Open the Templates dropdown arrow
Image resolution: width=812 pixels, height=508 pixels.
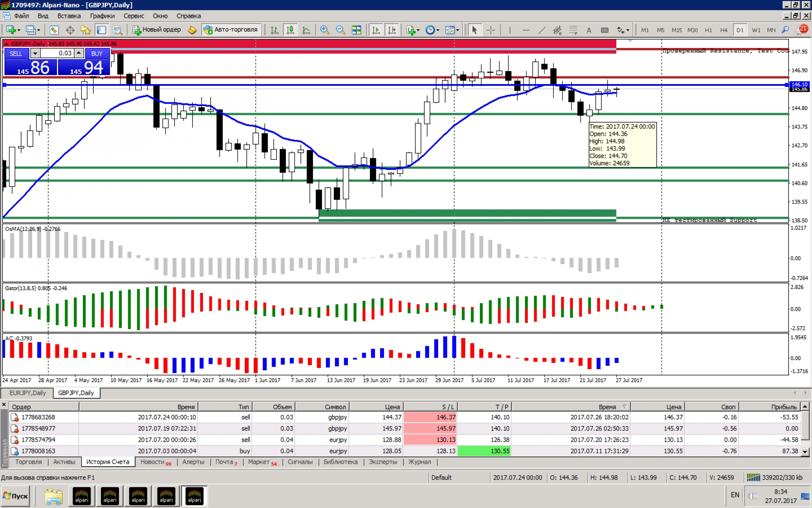[x=458, y=30]
